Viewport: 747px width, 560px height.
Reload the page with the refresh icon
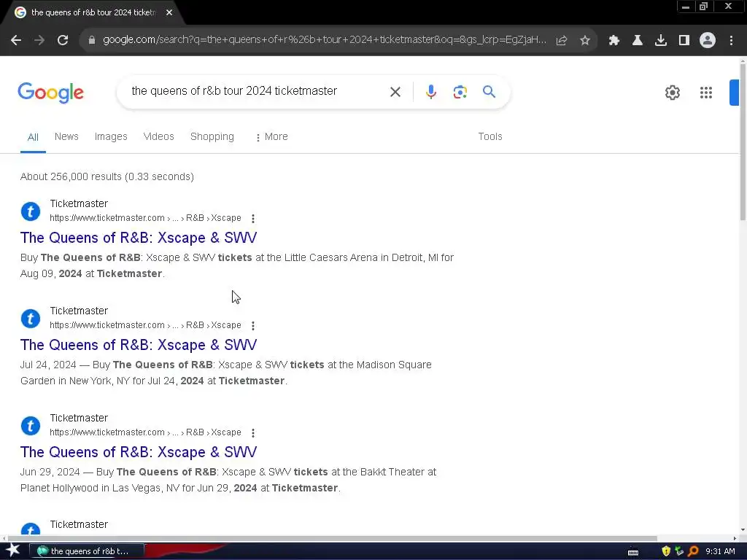[63, 41]
